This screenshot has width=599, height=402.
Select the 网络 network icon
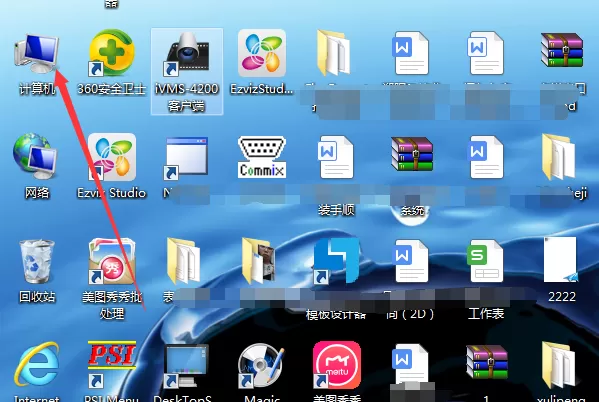pyautogui.click(x=35, y=157)
